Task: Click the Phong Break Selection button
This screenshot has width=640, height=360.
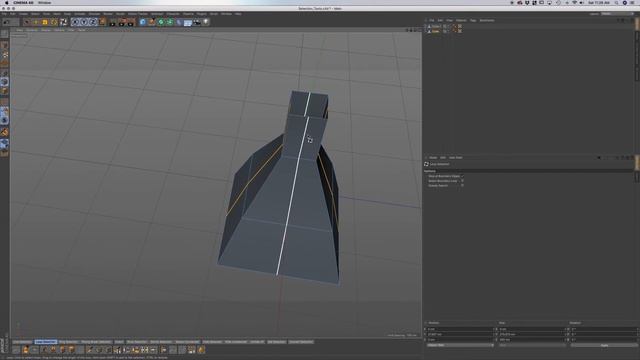Action: coord(96,342)
